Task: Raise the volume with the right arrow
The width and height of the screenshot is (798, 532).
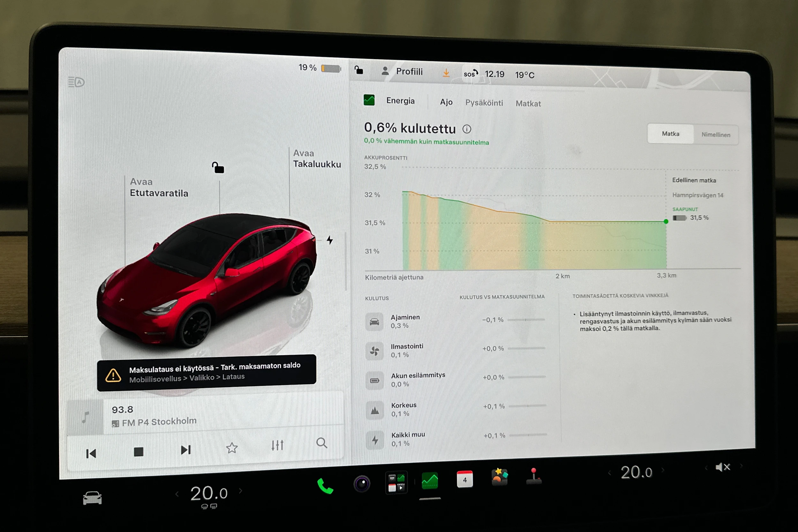Action: click(741, 466)
